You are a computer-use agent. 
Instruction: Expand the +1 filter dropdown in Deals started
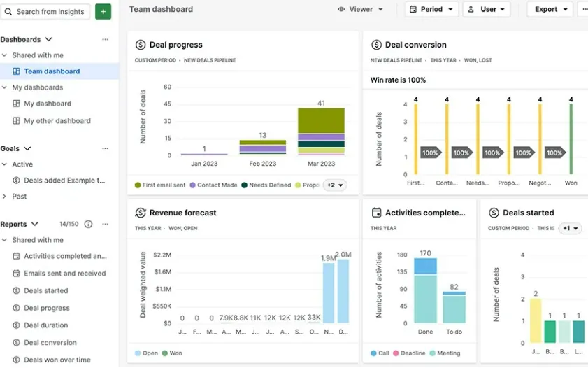pos(571,228)
